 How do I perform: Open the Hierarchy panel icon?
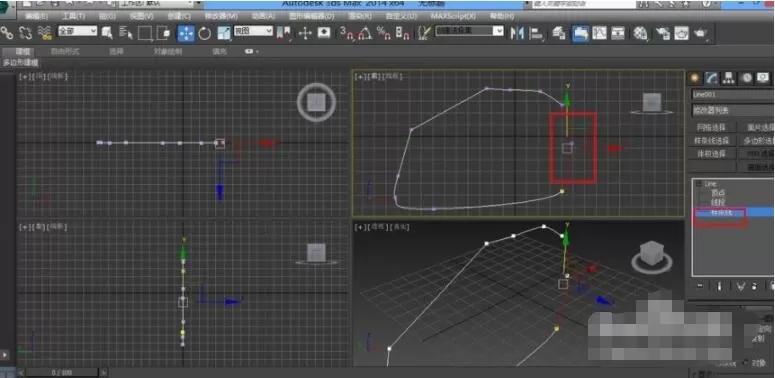point(729,78)
